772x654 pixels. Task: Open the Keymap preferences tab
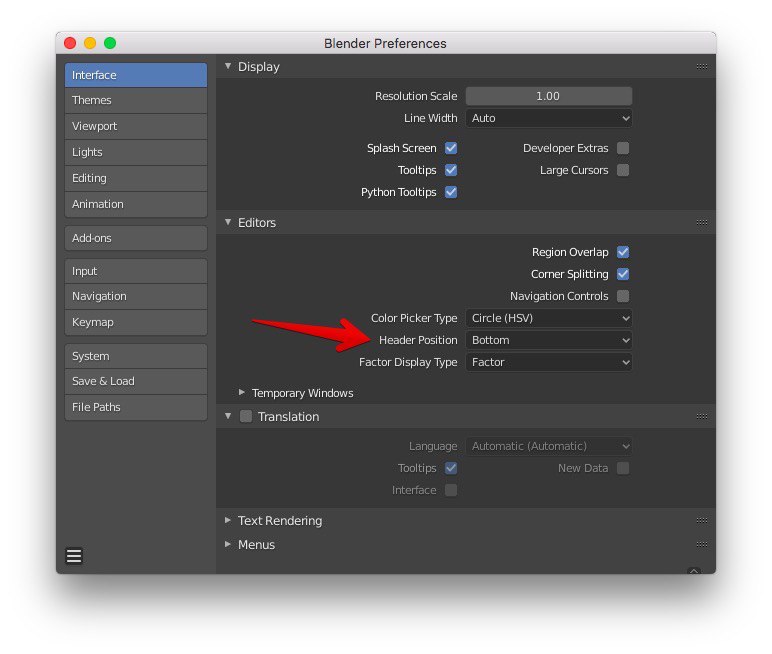(x=136, y=323)
